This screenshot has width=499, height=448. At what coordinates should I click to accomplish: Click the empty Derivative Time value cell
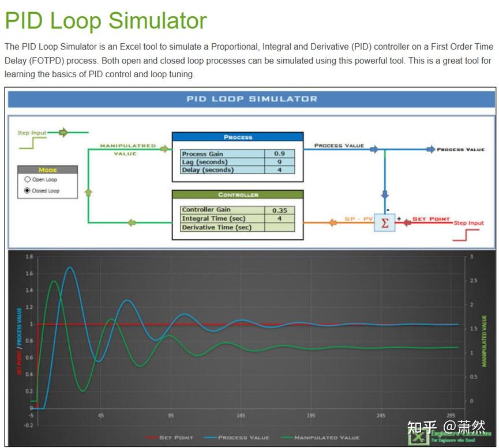(279, 227)
